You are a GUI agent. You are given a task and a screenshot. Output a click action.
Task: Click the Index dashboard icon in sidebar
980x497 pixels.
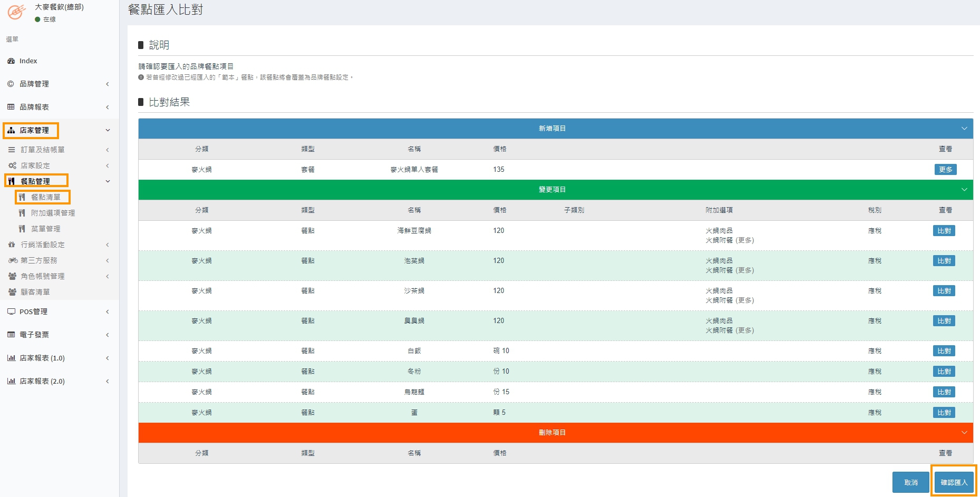[x=11, y=61]
